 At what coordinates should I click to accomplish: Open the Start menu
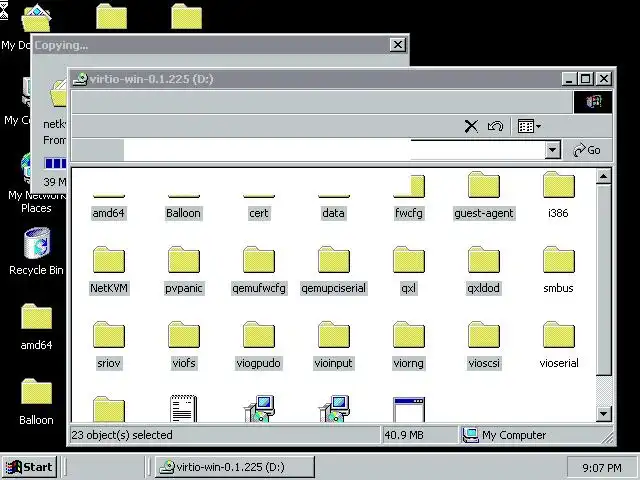tap(29, 467)
